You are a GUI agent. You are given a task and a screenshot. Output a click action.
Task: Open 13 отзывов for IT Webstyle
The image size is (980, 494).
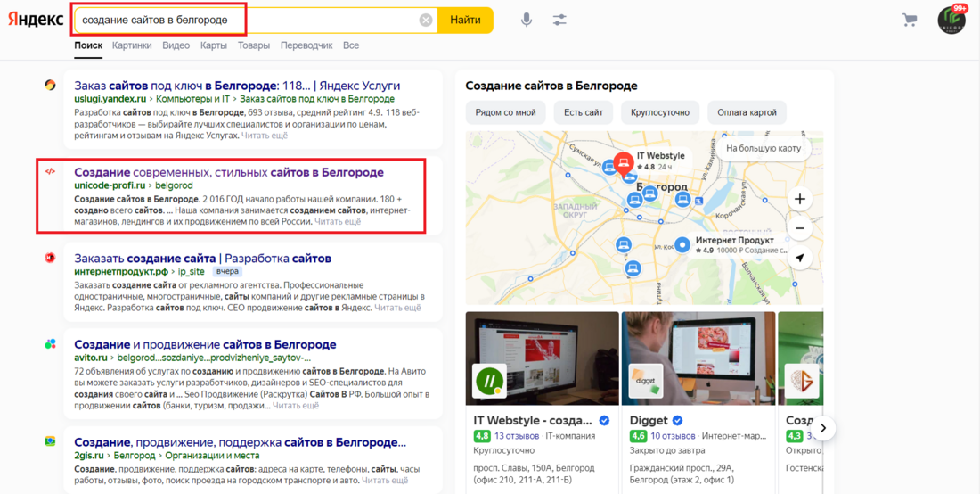point(517,436)
